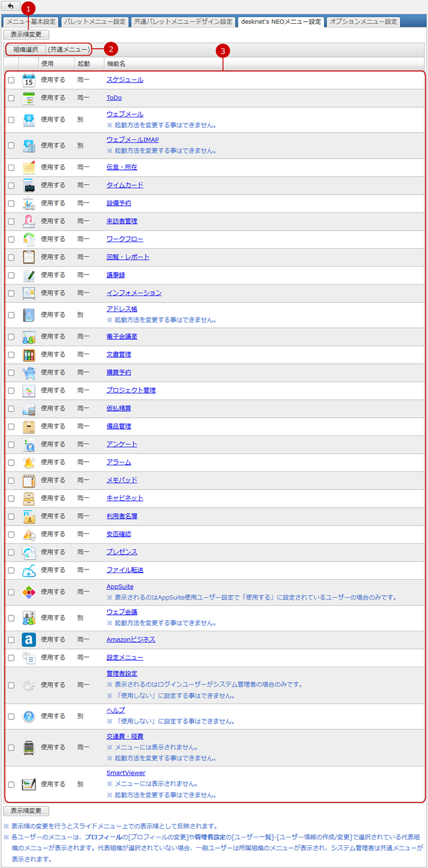428x868 pixels.
Task: Click the bottom 表示順変更 button
Action: [26, 811]
